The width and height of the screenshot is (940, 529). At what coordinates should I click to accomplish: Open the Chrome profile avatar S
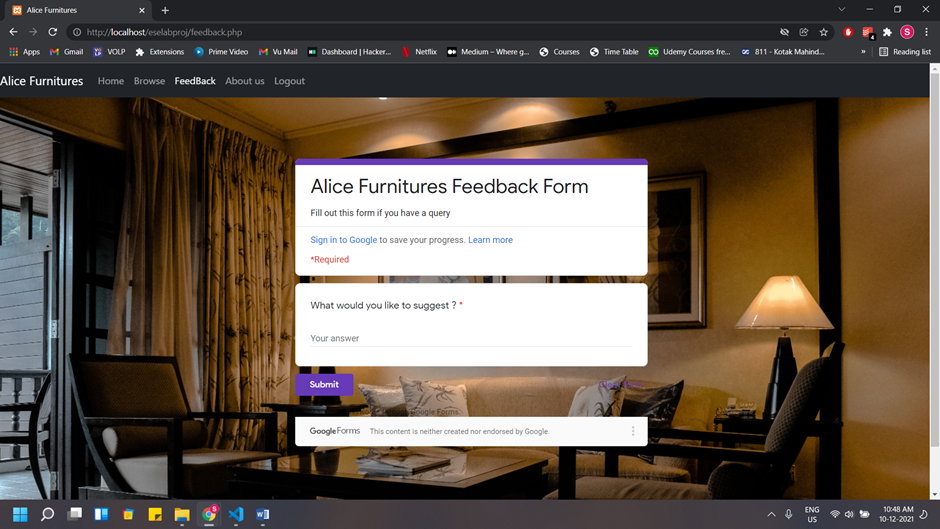pos(907,32)
